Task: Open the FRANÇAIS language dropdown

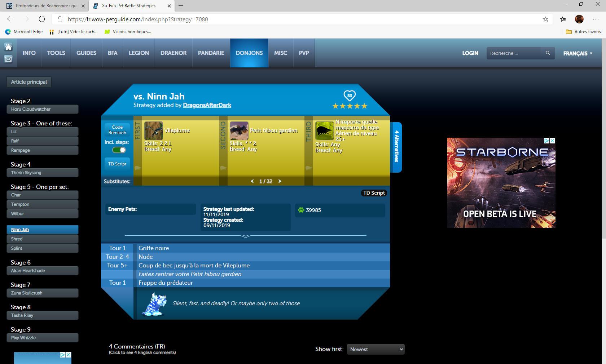Action: 578,53
